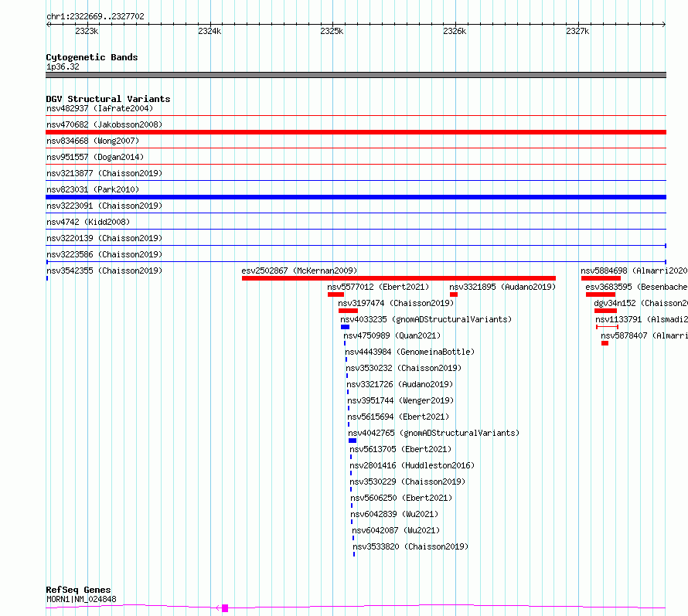
Task: Click nsv3533820 (Chaisson2019) label
Action: pos(410,546)
